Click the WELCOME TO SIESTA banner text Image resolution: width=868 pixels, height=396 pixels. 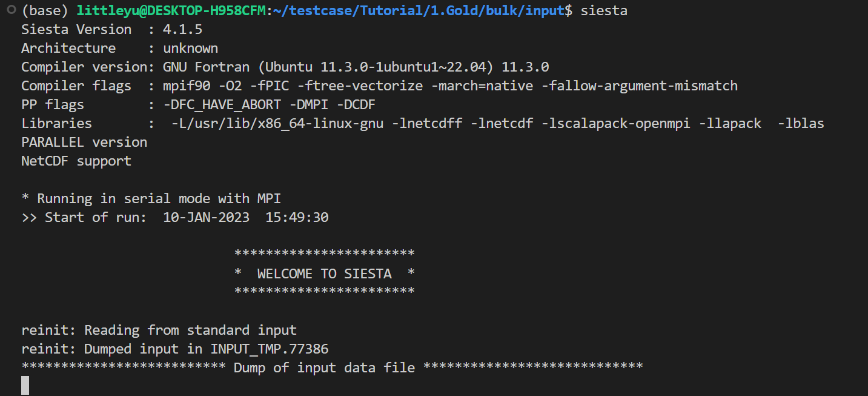324,274
